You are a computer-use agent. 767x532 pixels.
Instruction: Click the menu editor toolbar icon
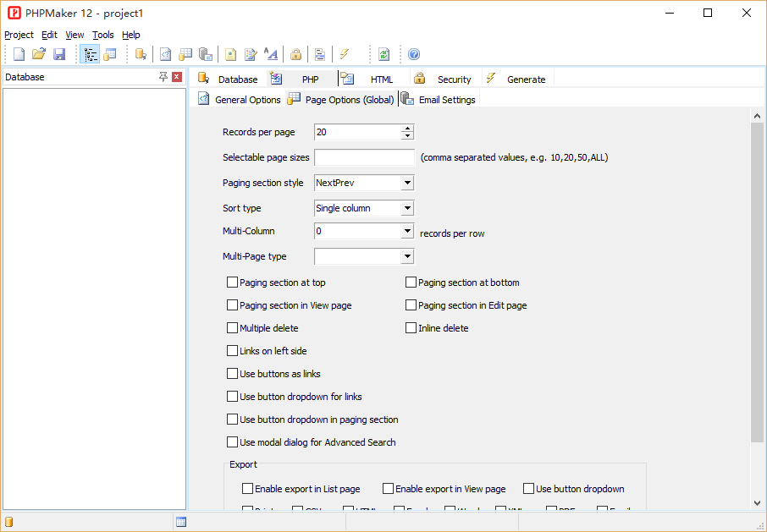[320, 54]
